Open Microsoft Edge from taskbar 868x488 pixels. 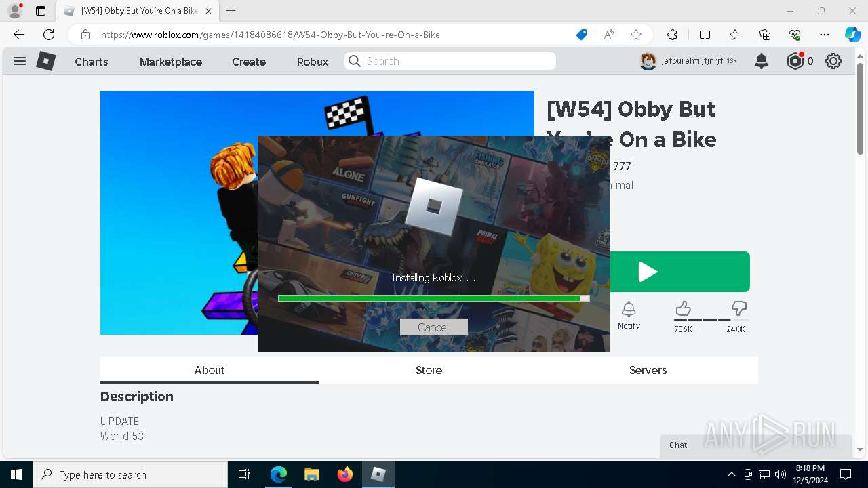click(x=279, y=474)
